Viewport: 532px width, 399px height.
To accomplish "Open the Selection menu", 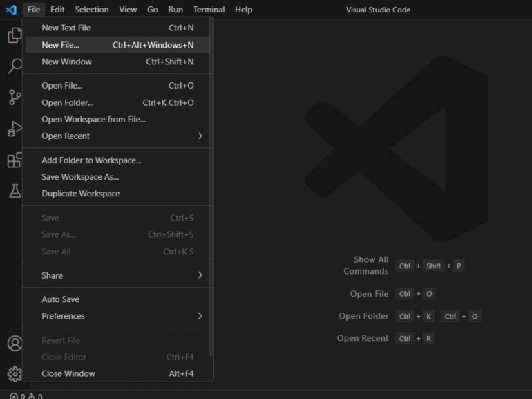I will tap(92, 10).
